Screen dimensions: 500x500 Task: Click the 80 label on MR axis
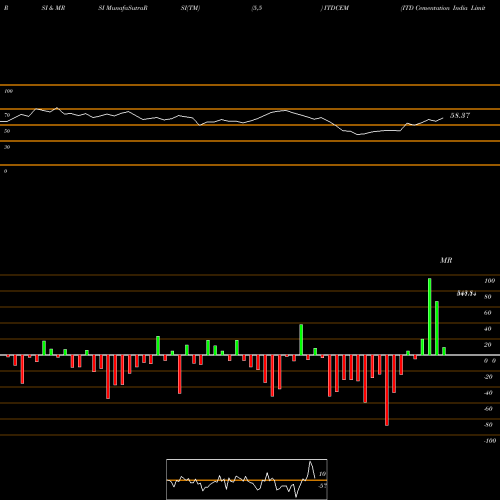click(488, 297)
